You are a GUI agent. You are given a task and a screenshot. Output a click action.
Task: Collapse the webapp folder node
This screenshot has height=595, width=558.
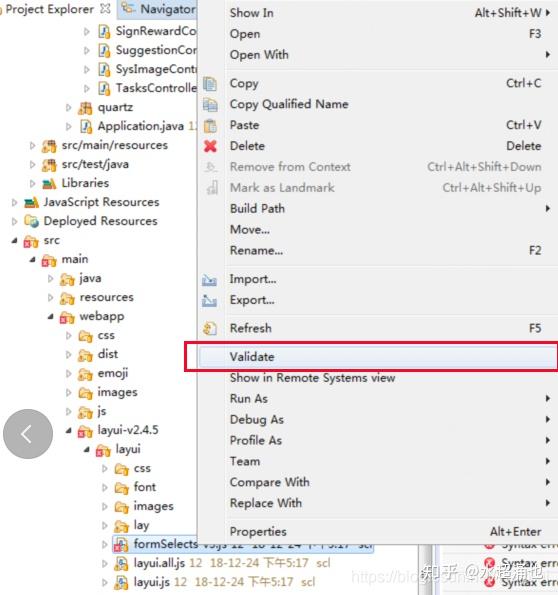(x=50, y=316)
